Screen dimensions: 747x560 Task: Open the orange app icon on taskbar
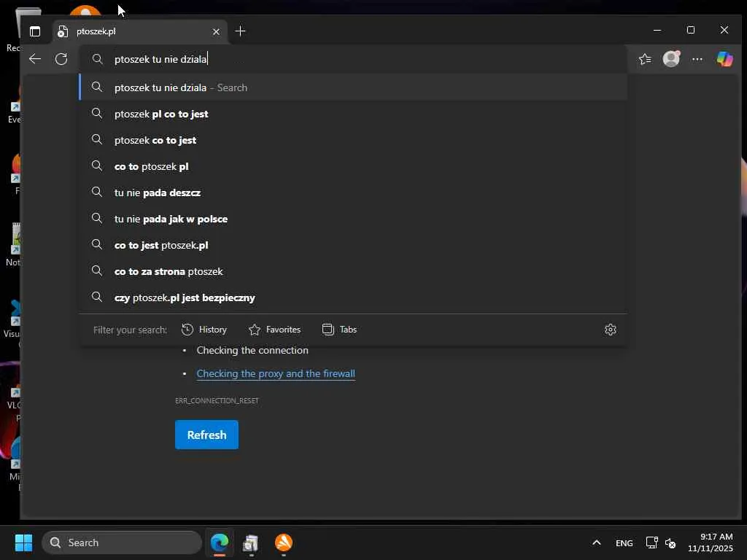click(284, 542)
